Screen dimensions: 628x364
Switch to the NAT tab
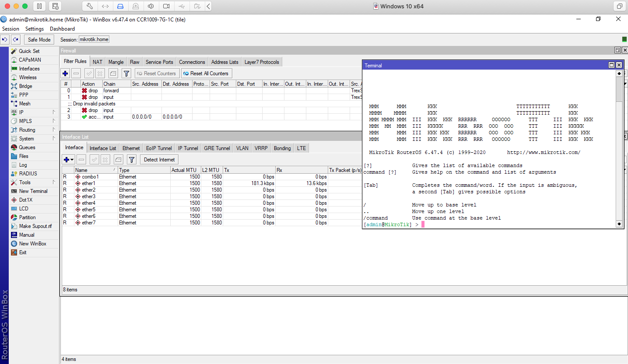click(98, 62)
